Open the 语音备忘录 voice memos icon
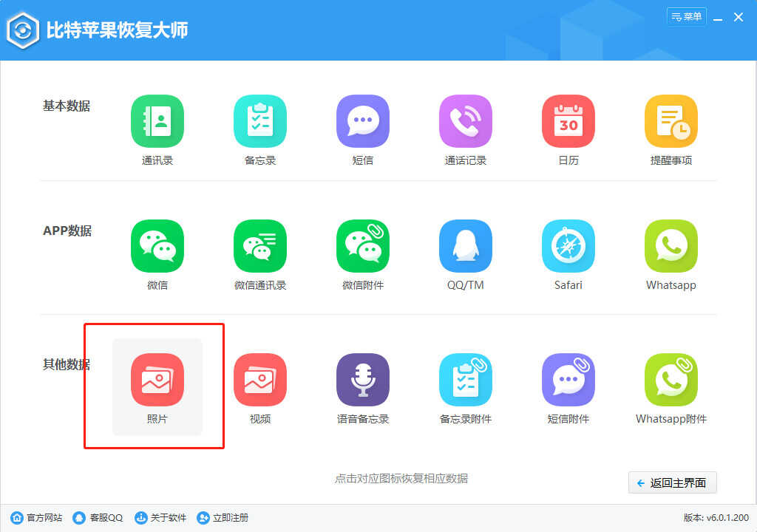Screen dimensions: 757x532 point(363,380)
